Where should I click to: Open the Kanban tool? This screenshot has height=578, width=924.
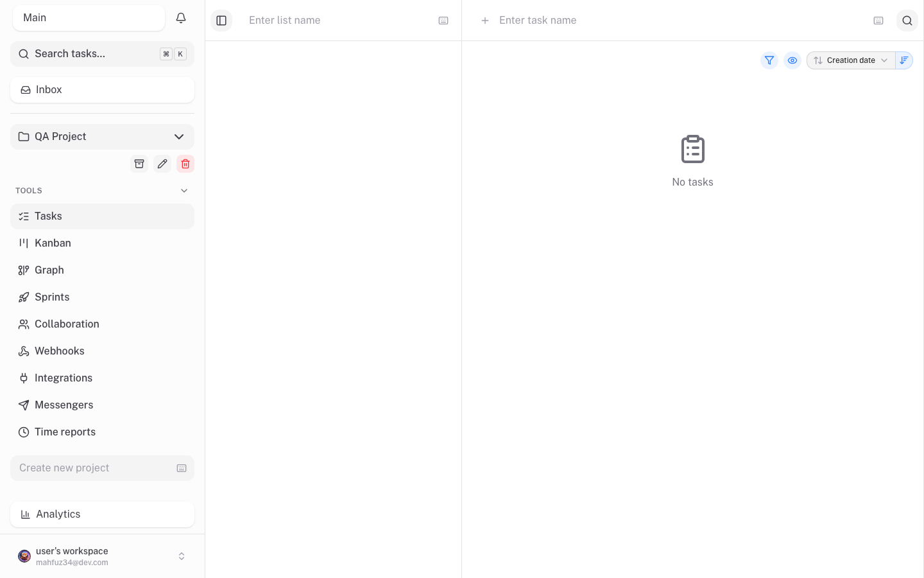point(102,243)
